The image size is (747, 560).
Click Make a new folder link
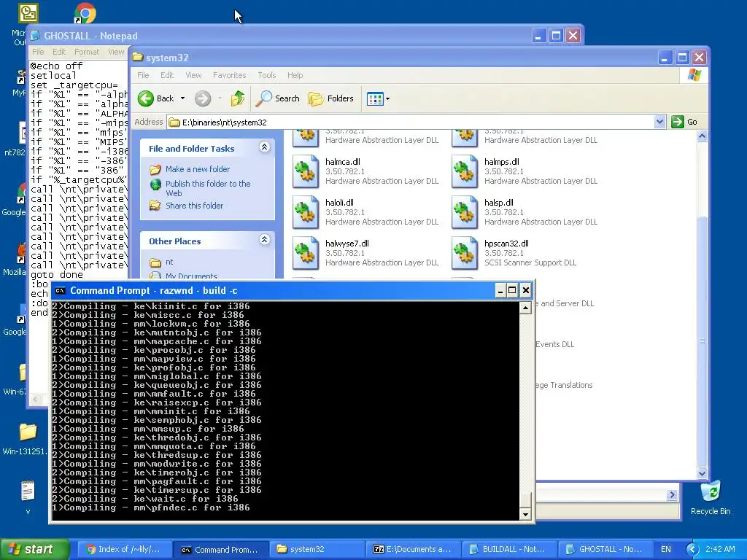(x=197, y=169)
